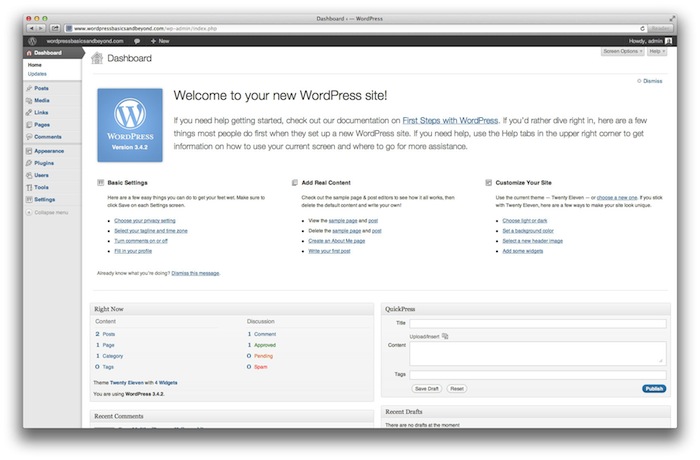This screenshot has height=460, width=700.
Task: Click 2 Posts in Right Now
Action: pos(105,334)
